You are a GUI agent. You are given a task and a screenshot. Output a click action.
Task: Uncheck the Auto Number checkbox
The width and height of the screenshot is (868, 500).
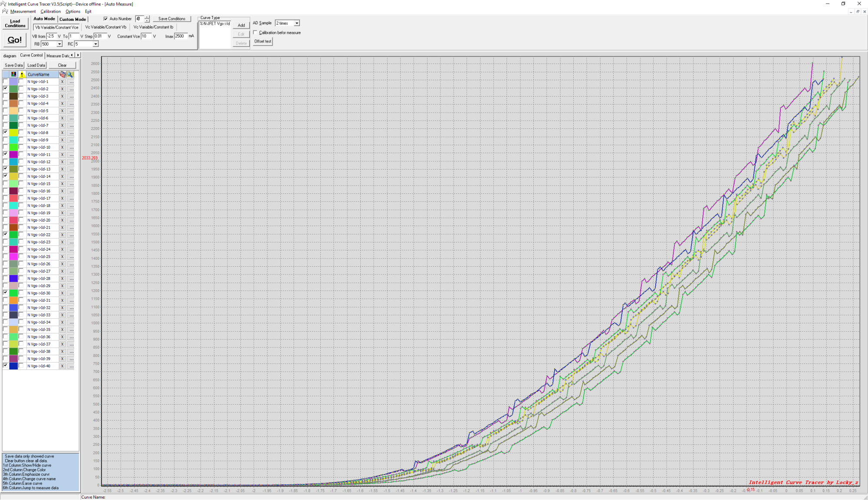(x=105, y=19)
